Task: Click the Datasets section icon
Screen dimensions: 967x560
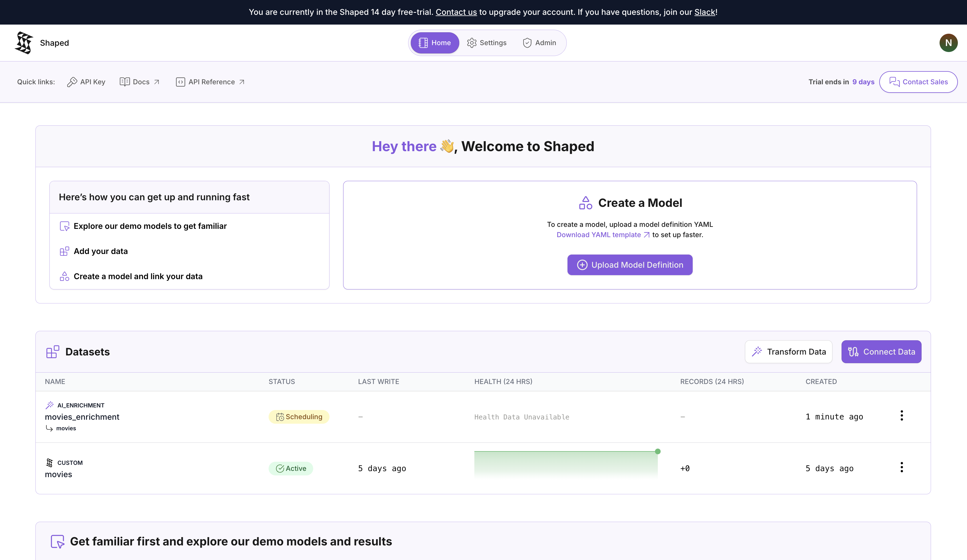Action: [x=53, y=352]
